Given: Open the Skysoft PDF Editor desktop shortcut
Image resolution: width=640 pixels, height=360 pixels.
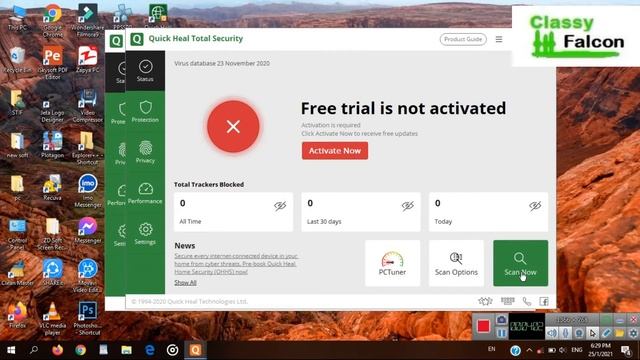Looking at the screenshot, I should tap(52, 62).
